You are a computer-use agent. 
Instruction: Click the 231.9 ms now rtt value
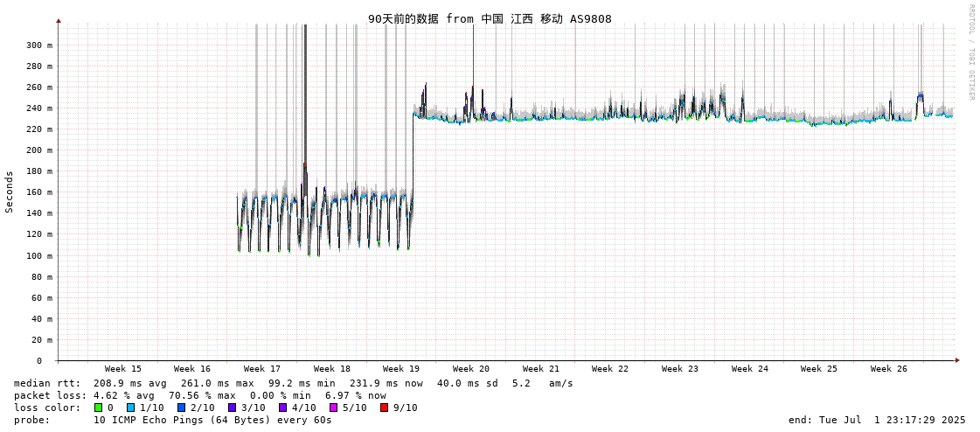point(386,383)
